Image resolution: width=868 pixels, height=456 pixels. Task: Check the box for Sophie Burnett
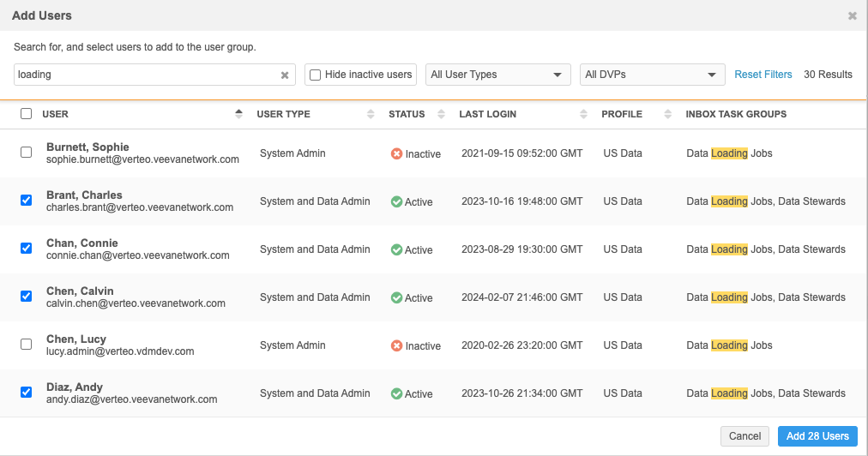tap(26, 153)
